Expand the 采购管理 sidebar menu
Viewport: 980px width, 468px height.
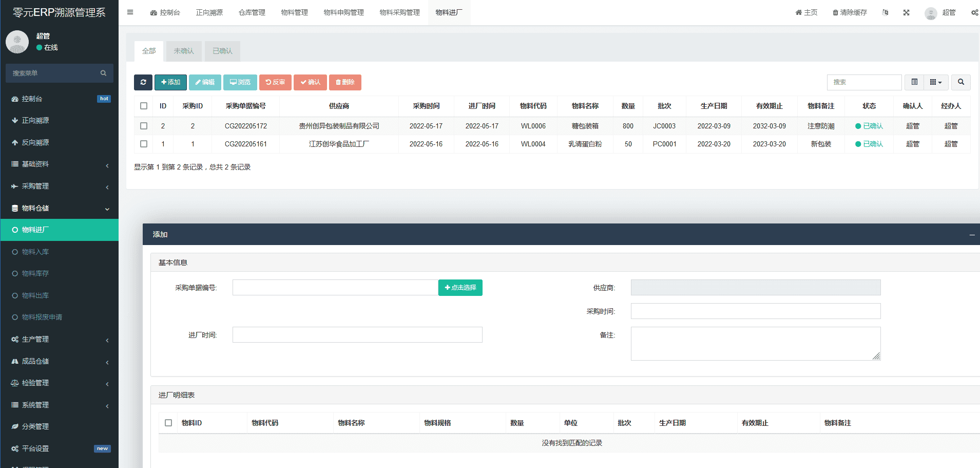[59, 186]
